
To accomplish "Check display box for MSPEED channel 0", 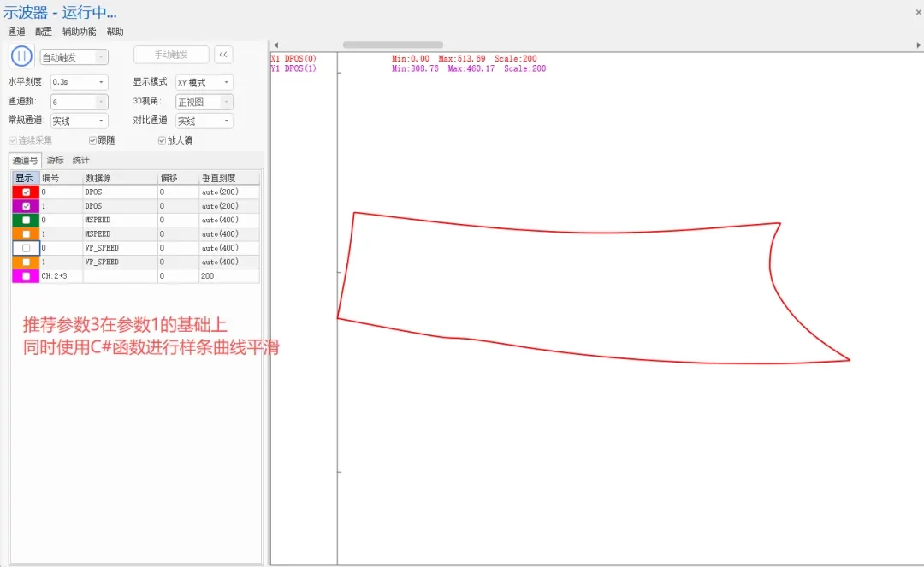I will [x=26, y=220].
